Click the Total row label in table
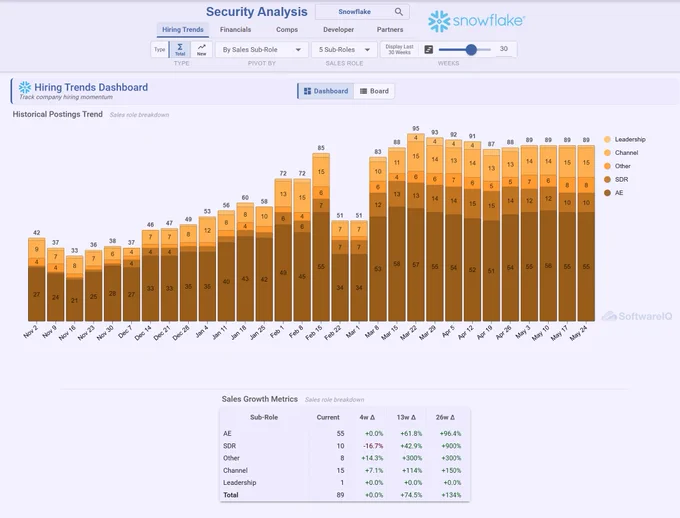The width and height of the screenshot is (680, 518). click(x=231, y=495)
